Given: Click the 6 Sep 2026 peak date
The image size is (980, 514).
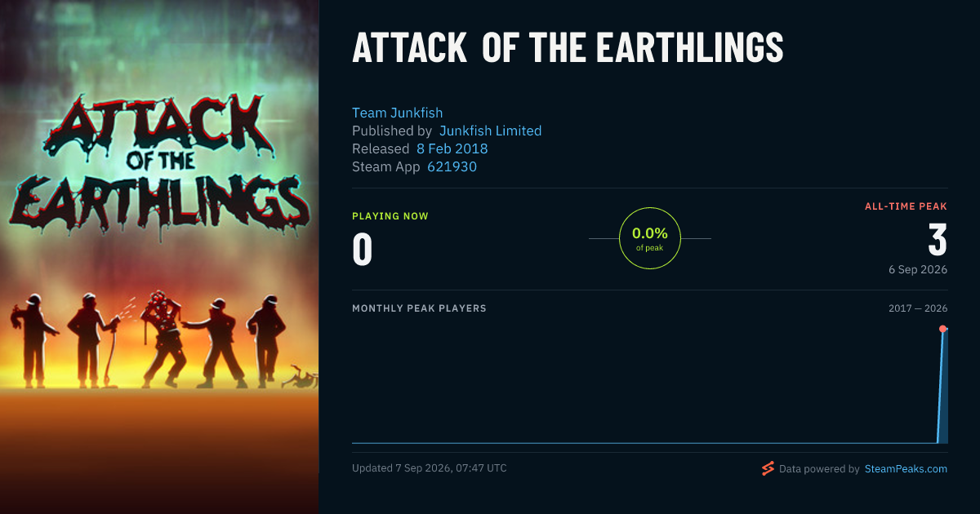Looking at the screenshot, I should pyautogui.click(x=918, y=269).
